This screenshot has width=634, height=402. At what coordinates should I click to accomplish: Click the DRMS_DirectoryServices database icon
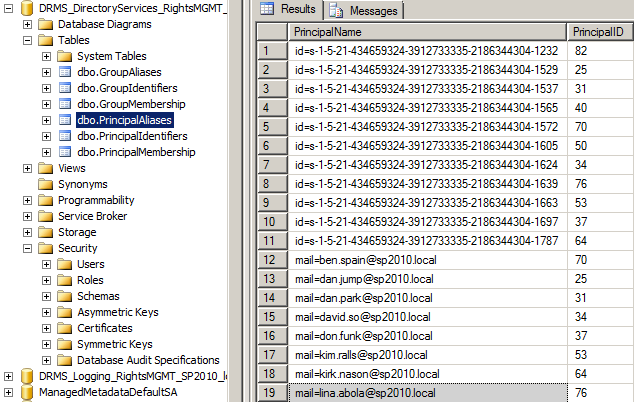(x=28, y=8)
